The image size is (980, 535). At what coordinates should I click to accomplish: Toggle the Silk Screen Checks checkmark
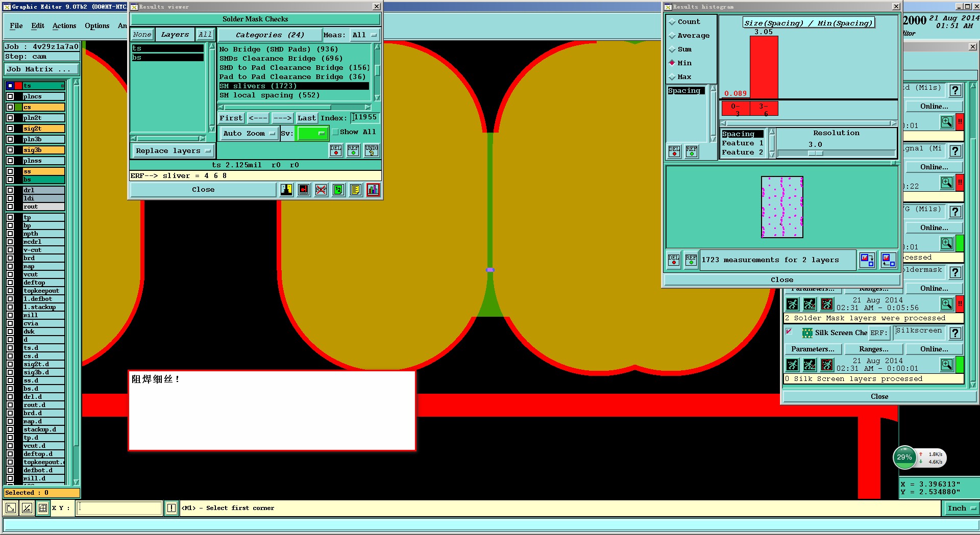click(789, 332)
